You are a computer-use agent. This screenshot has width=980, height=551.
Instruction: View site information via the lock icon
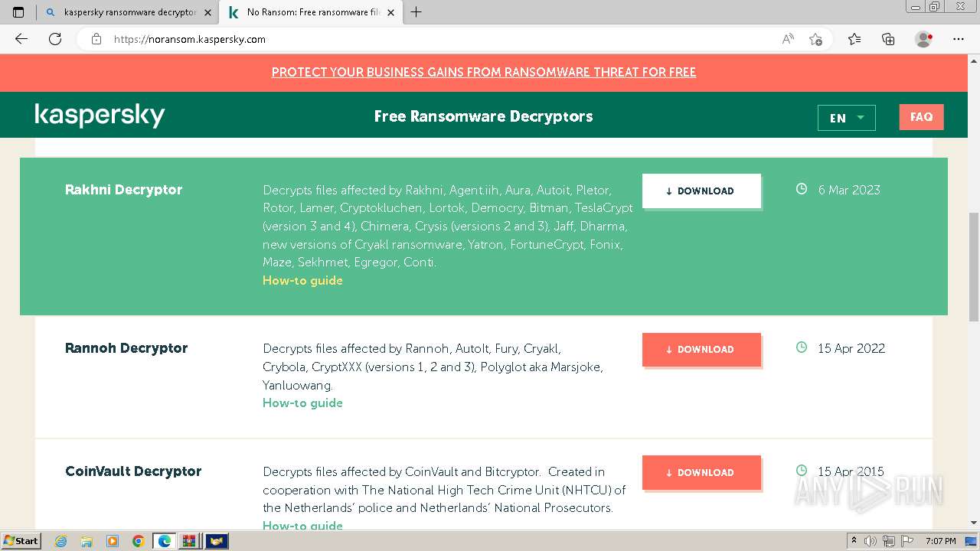pyautogui.click(x=96, y=39)
